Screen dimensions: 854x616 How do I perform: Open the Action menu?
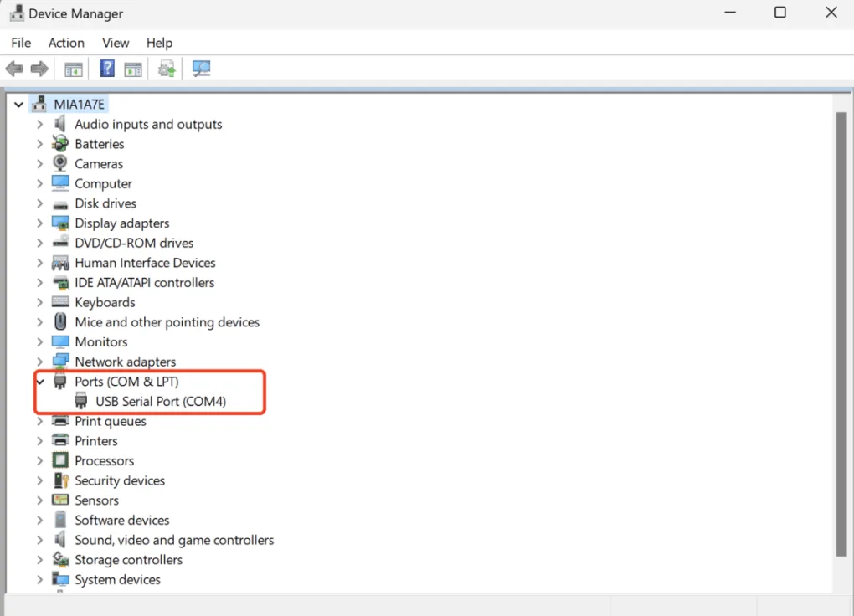(x=66, y=43)
